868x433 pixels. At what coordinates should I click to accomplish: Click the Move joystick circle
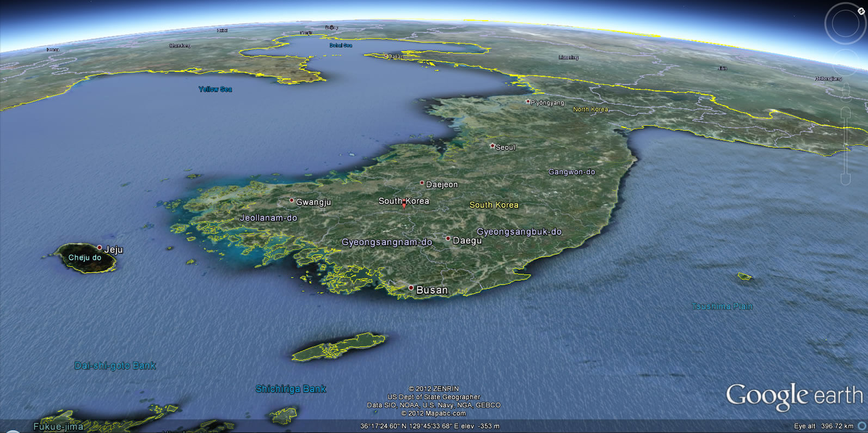845,62
